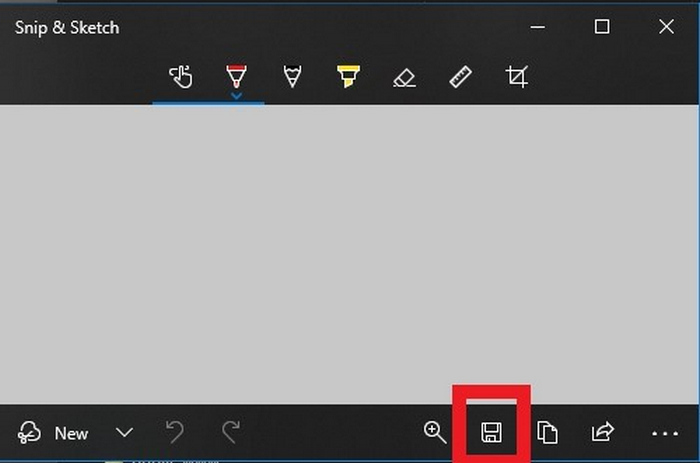
Task: Open the New snip delay dropdown arrow
Action: click(x=124, y=432)
